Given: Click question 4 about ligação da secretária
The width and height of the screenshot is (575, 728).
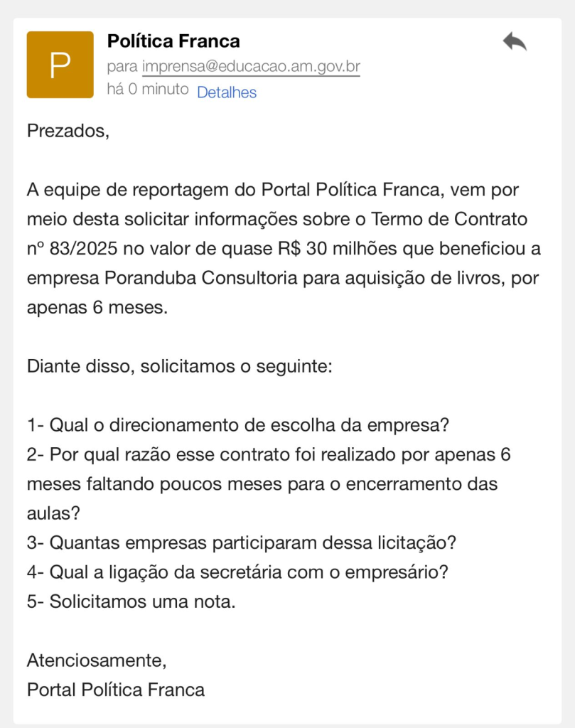Looking at the screenshot, I should coord(238,572).
